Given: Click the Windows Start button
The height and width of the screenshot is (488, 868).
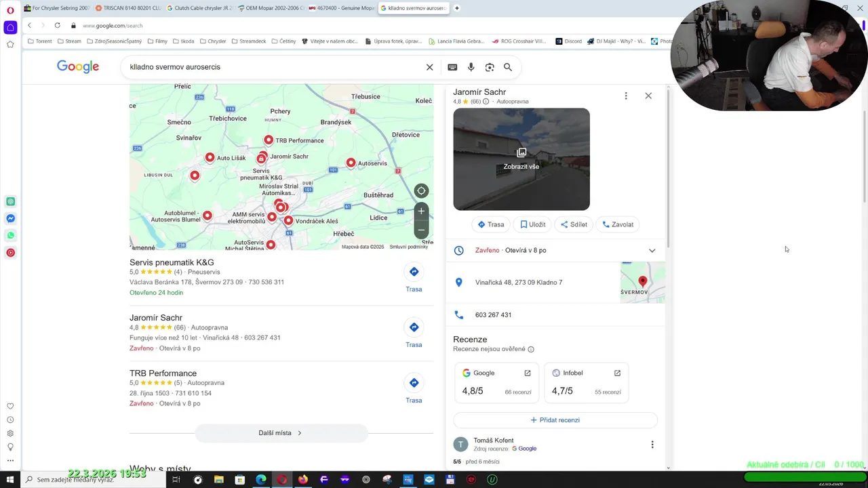Looking at the screenshot, I should coord(9,479).
